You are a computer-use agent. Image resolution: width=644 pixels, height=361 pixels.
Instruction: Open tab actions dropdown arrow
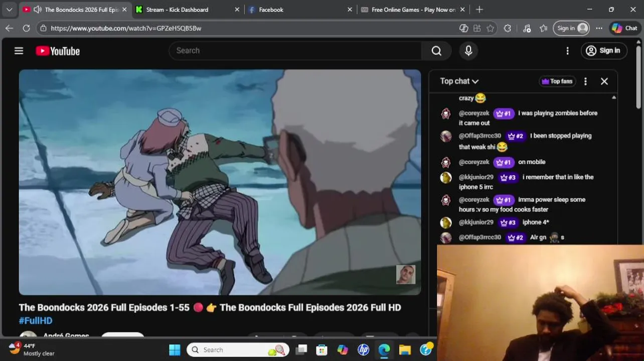click(x=9, y=10)
